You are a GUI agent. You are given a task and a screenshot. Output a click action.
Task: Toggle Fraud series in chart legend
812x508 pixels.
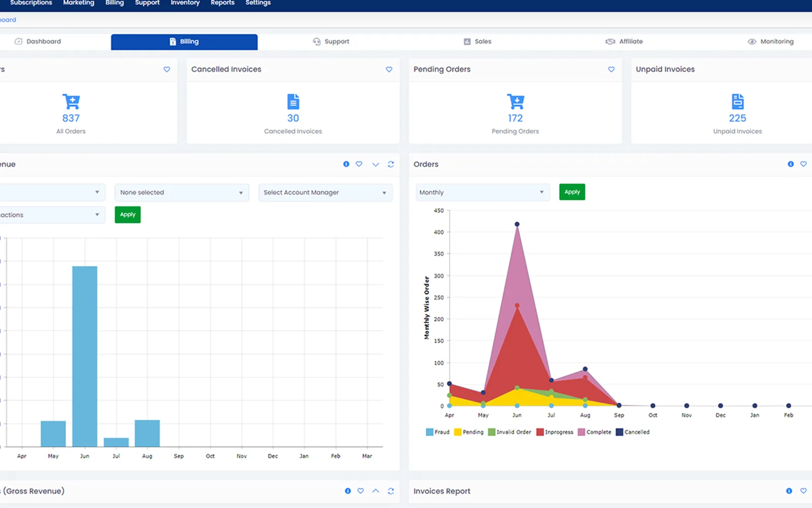(437, 432)
